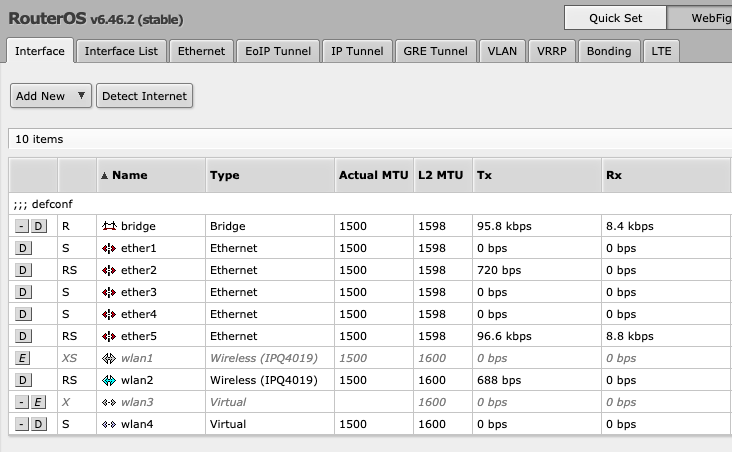Enable wlan1 with its E button
Image resolution: width=732 pixels, height=452 pixels.
[x=22, y=358]
